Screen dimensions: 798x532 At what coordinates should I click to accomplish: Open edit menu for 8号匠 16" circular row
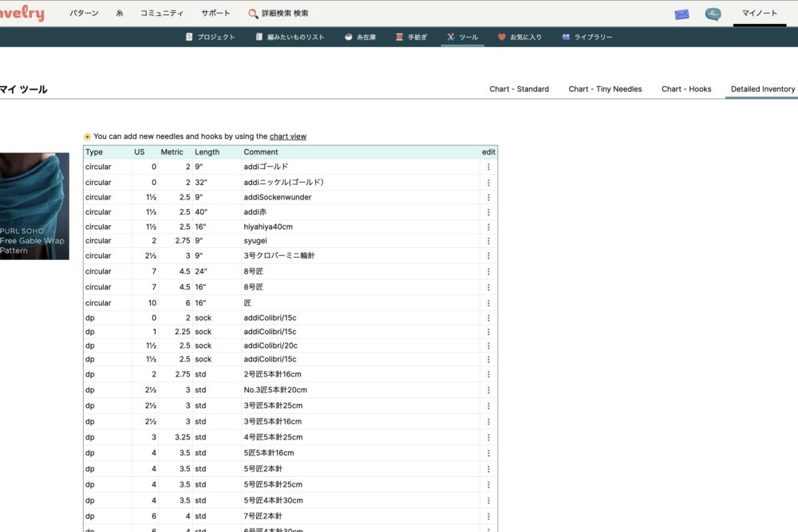(488, 287)
